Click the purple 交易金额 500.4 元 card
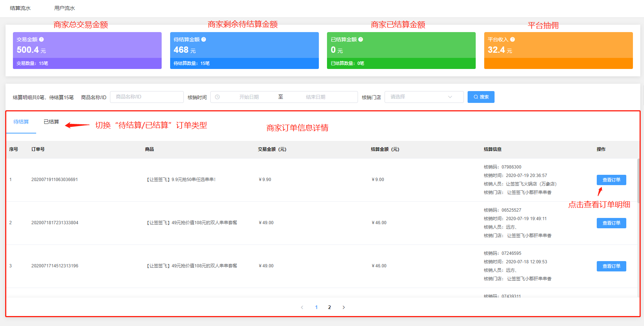644x326 pixels. 87,51
